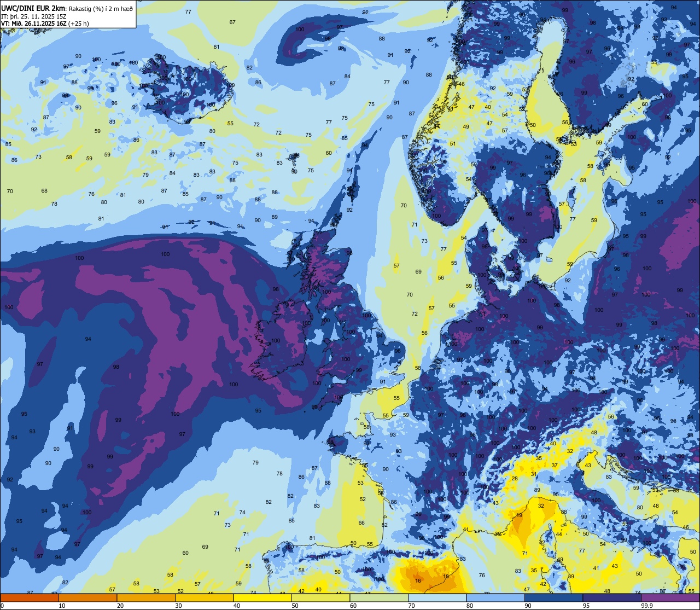Screen dimensions: 700x610
Task: Click the humidity value '68' on map
Action: pos(44,190)
